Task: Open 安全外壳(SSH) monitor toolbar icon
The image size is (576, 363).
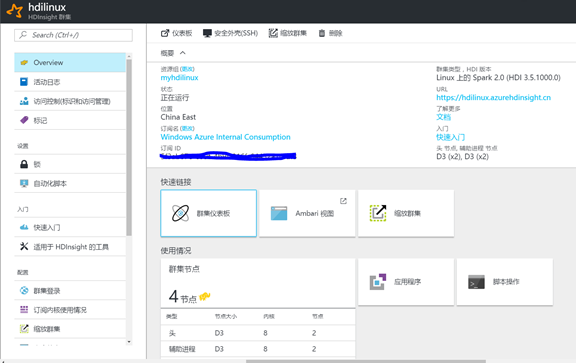Action: tap(207, 33)
